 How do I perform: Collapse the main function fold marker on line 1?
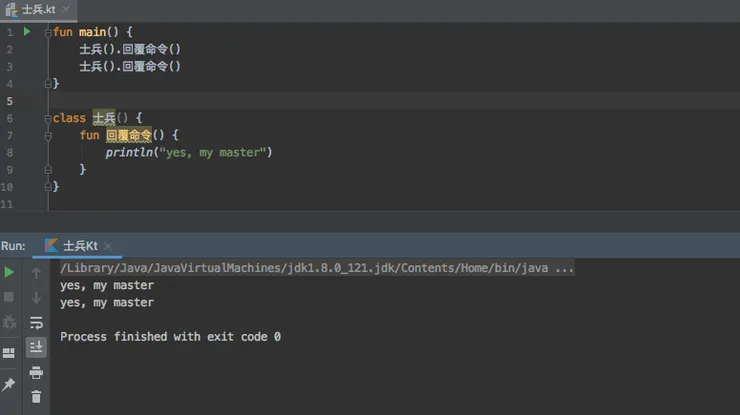(x=48, y=33)
